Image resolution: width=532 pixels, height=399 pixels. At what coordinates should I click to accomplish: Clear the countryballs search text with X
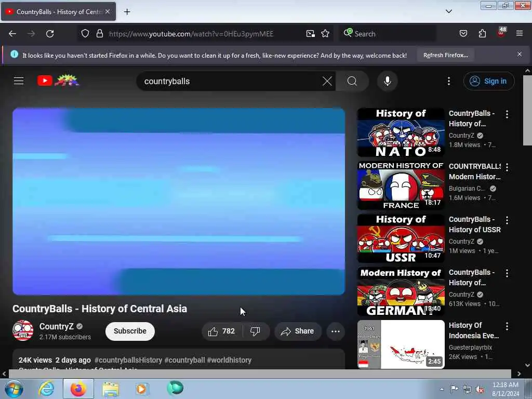coord(327,81)
